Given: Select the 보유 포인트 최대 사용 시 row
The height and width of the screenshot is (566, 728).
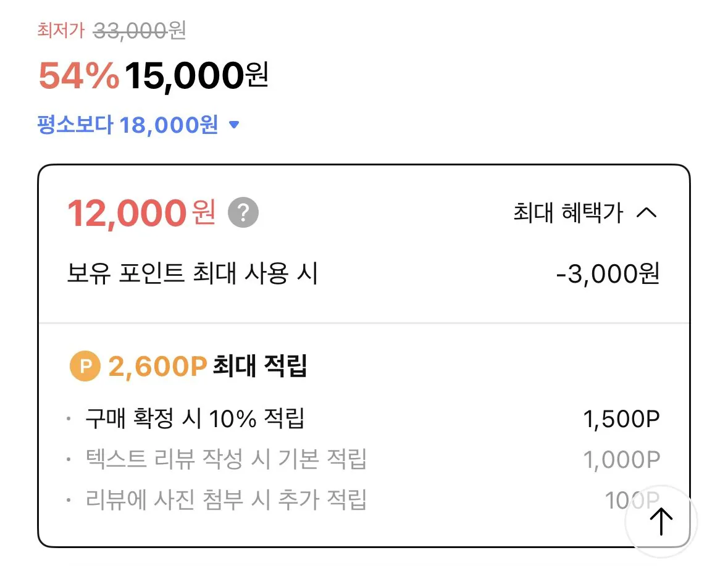Looking at the screenshot, I should (x=192, y=273).
